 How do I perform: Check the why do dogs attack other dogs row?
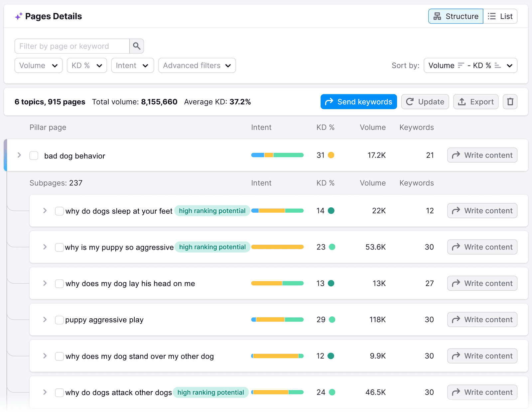point(59,392)
